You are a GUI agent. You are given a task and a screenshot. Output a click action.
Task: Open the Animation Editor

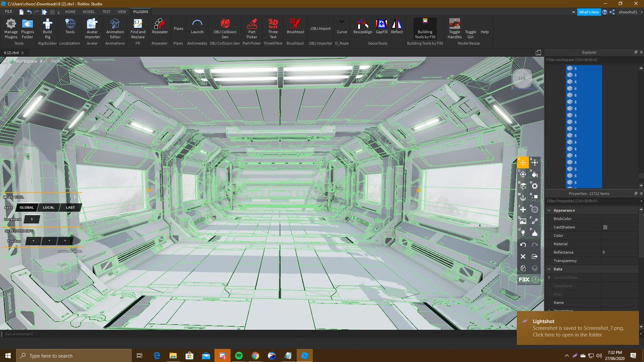coord(115,28)
